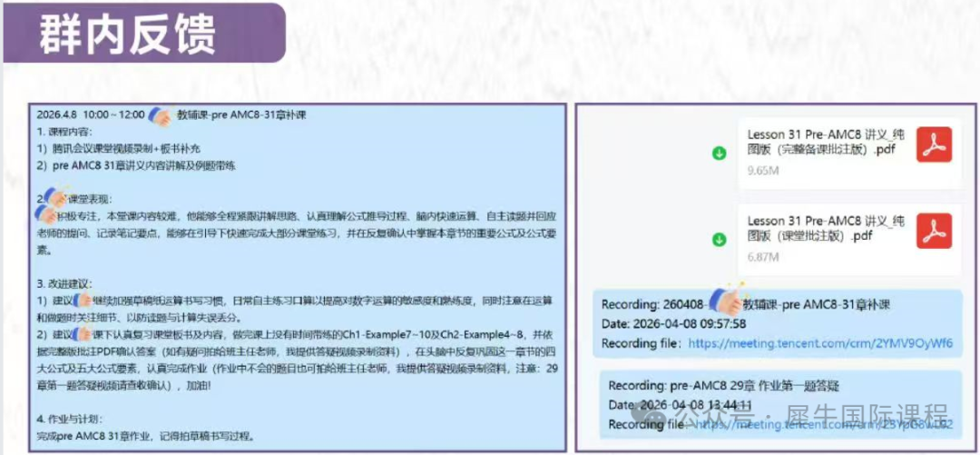
Task: Open the red PDF icon for 完整备课批注版 file
Action: click(934, 144)
